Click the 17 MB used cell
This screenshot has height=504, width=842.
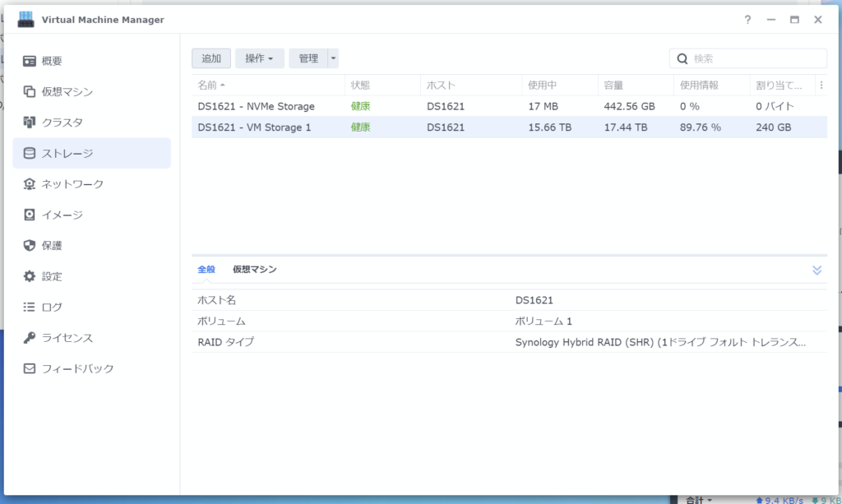543,106
